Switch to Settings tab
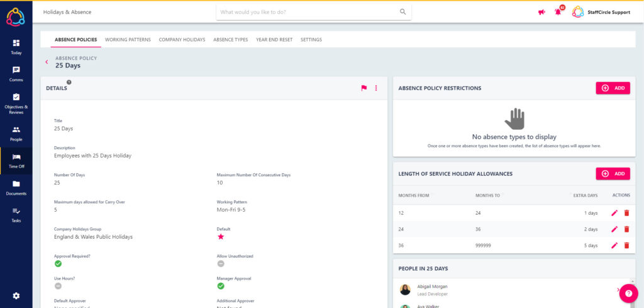Viewport: 644px width, 308px height. [x=311, y=40]
